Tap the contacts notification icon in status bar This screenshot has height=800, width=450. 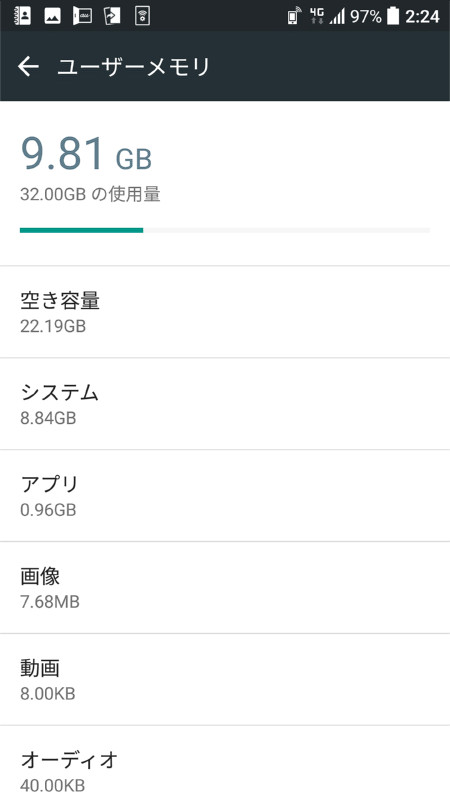coord(22,16)
